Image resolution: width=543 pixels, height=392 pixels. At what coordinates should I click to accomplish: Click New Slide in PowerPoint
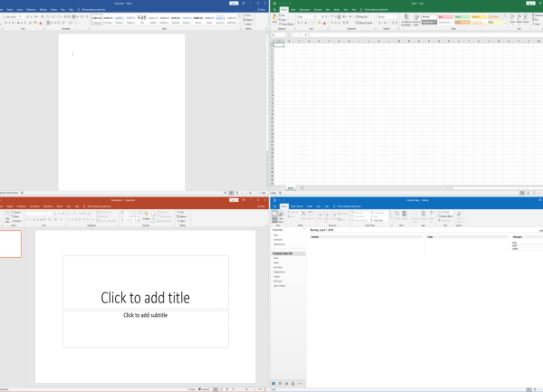pos(7,217)
